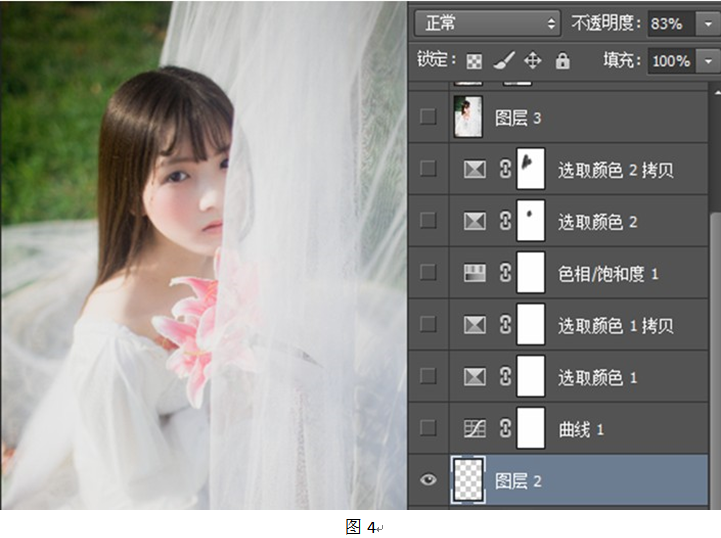The width and height of the screenshot is (721, 538).
Task: Click the 曲线 1 curves adjustment icon
Action: tap(475, 429)
